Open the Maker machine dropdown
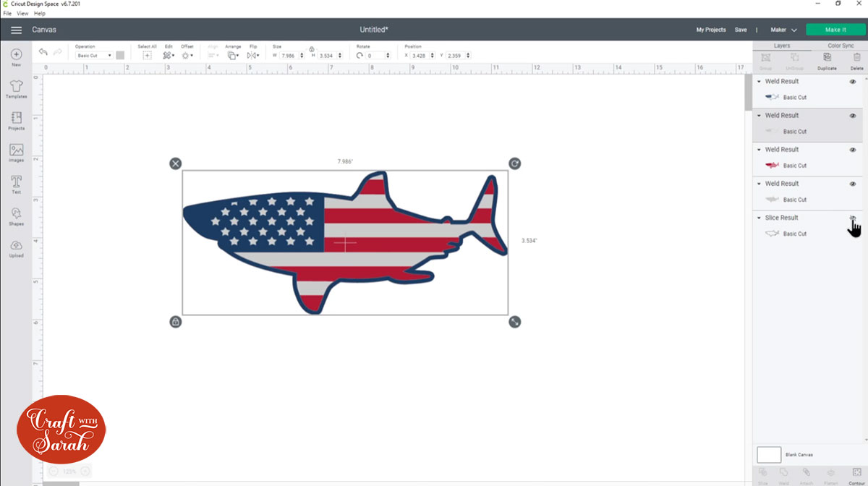The image size is (868, 486). (783, 30)
